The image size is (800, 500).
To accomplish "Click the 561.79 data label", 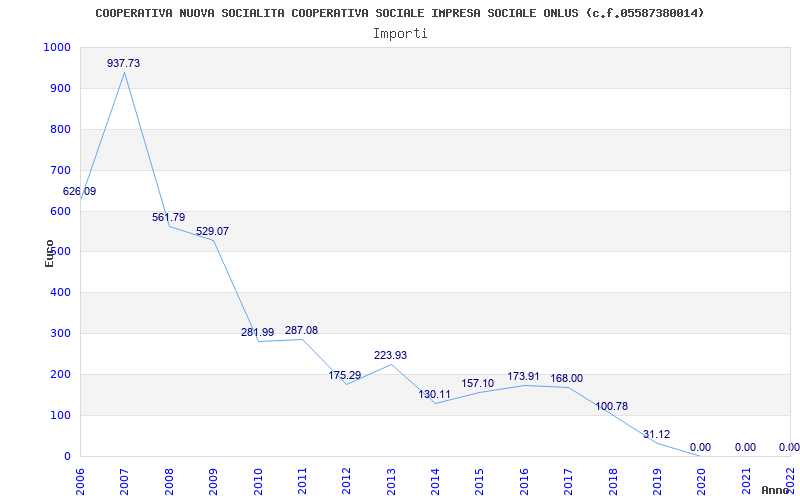I will pyautogui.click(x=168, y=217).
